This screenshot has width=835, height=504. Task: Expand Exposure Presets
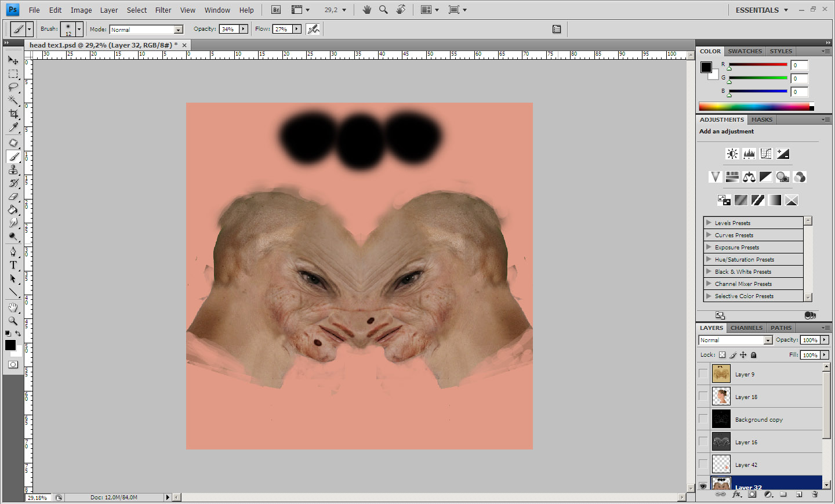(709, 247)
